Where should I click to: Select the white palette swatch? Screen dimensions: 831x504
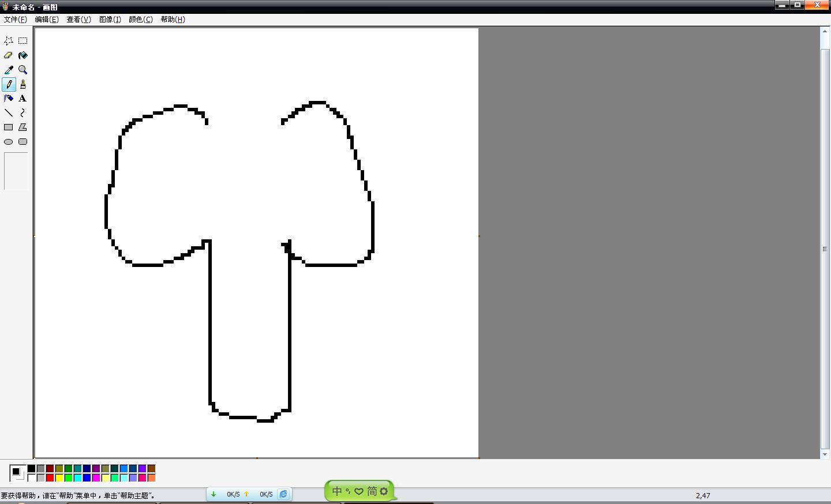(x=32, y=478)
